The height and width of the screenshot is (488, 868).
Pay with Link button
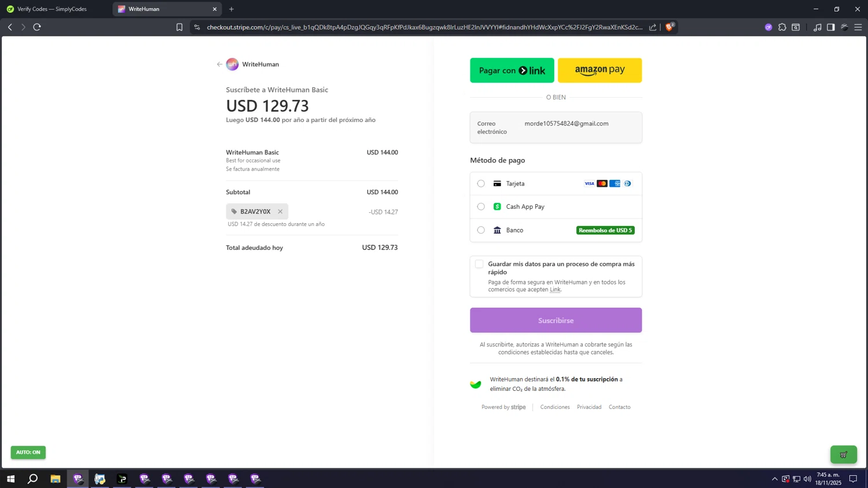(x=512, y=71)
